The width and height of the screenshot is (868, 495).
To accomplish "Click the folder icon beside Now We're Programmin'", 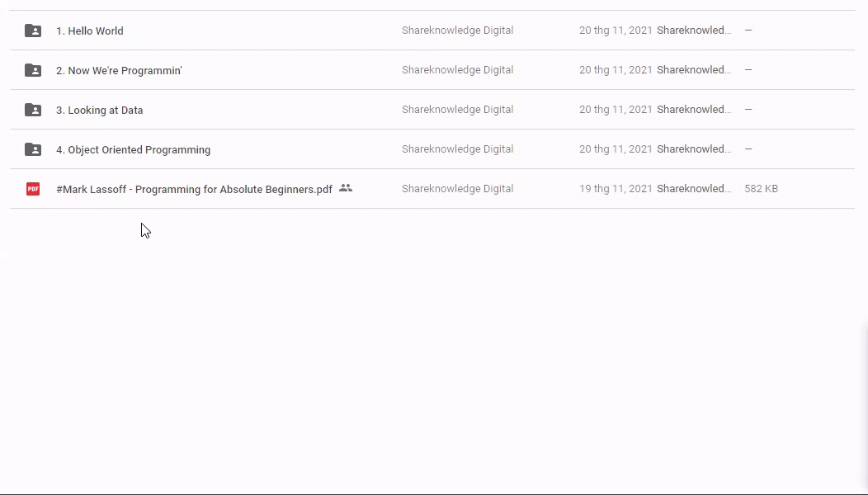I will pyautogui.click(x=33, y=70).
